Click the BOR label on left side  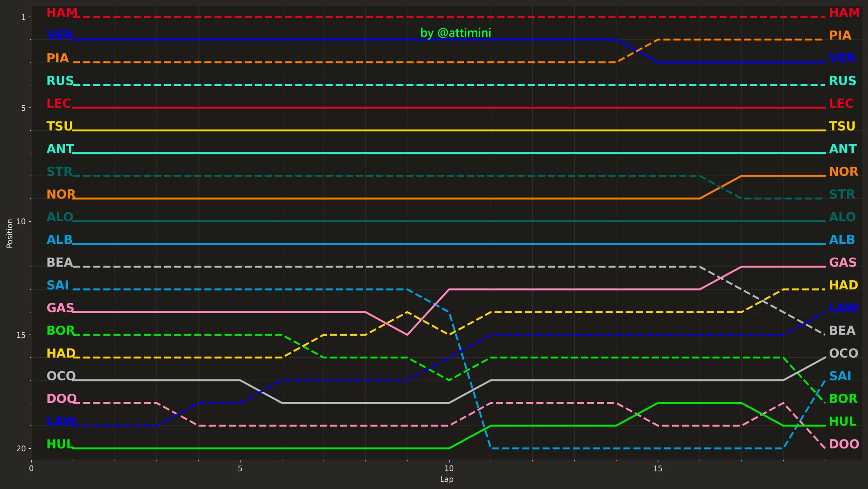tap(60, 331)
